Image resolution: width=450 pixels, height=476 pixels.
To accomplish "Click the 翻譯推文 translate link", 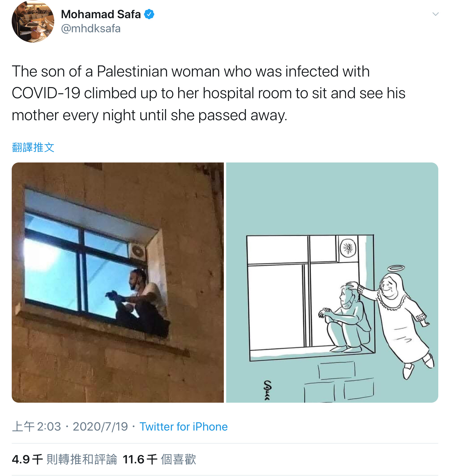I will click(x=33, y=147).
